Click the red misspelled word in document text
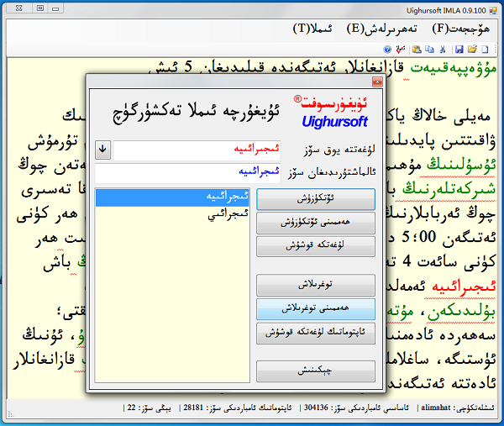This screenshot has width=504, height=426. tap(464, 287)
